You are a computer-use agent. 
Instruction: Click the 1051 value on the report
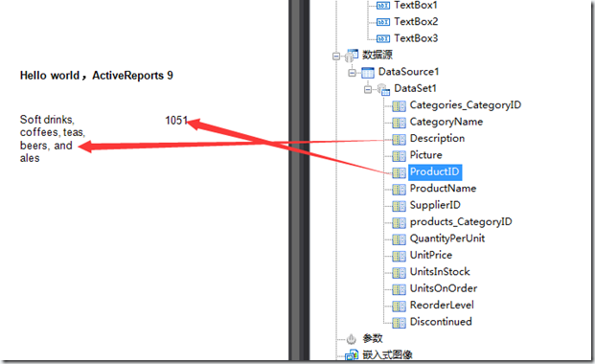(x=176, y=121)
